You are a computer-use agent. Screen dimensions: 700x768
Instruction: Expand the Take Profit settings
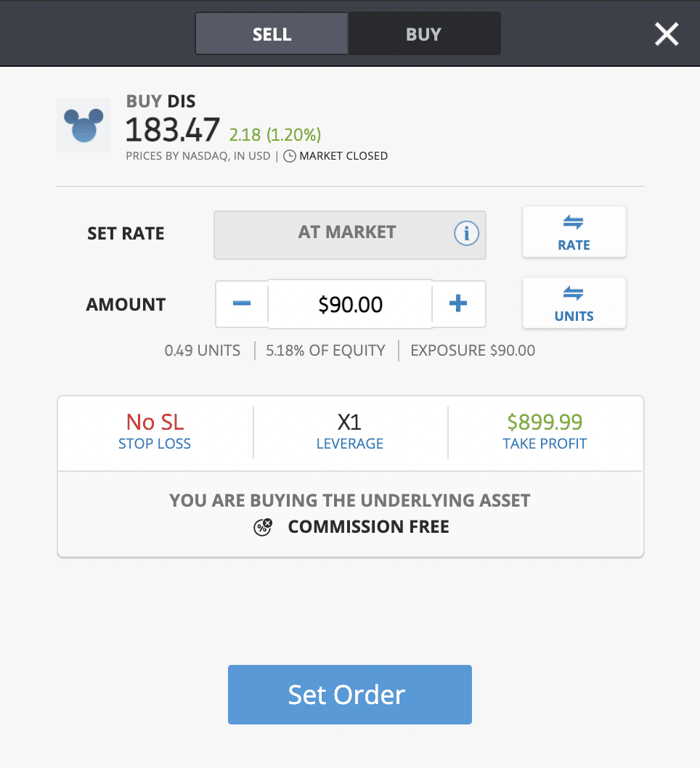click(545, 433)
